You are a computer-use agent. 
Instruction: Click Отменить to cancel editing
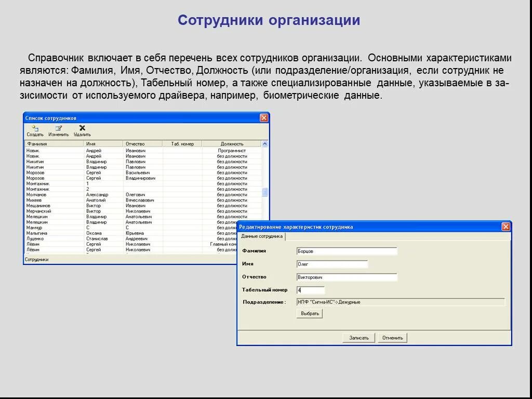pyautogui.click(x=392, y=337)
